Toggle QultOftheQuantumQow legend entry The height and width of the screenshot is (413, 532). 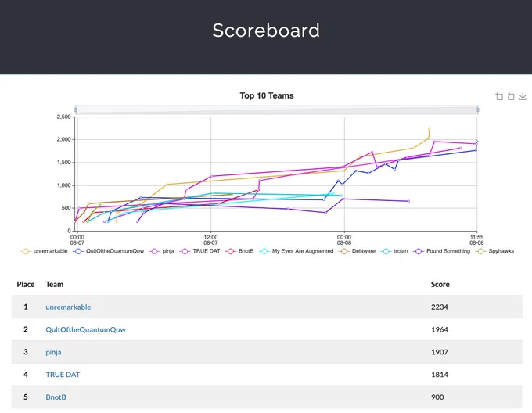coord(109,251)
